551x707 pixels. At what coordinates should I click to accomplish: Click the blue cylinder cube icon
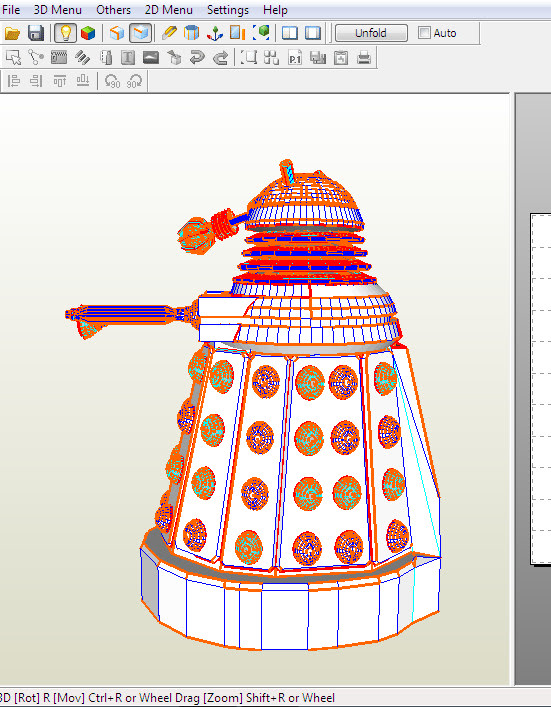(192, 33)
